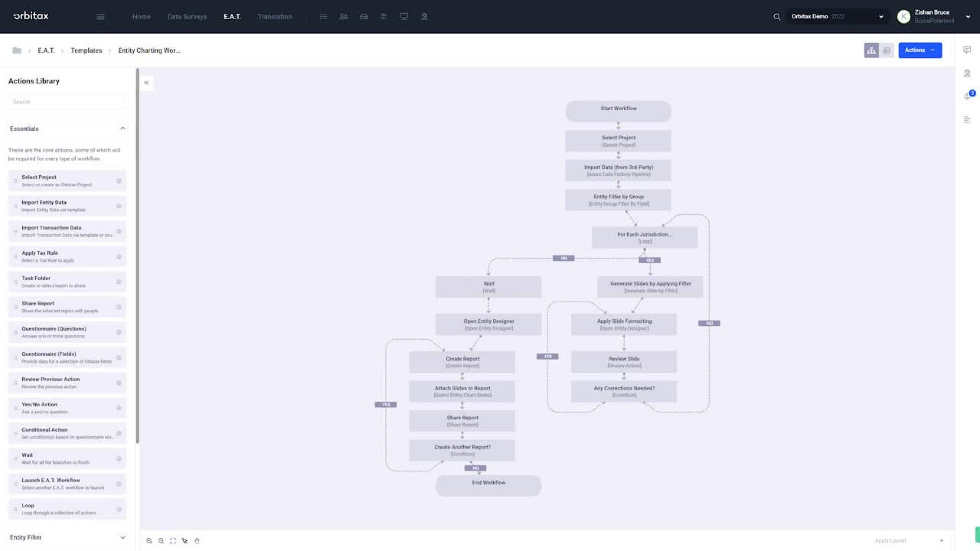
Task: Switch to the diagram view toggle
Action: [871, 50]
